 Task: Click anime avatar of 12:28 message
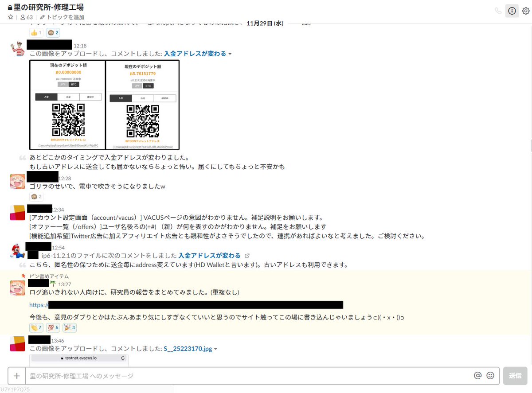point(17,181)
